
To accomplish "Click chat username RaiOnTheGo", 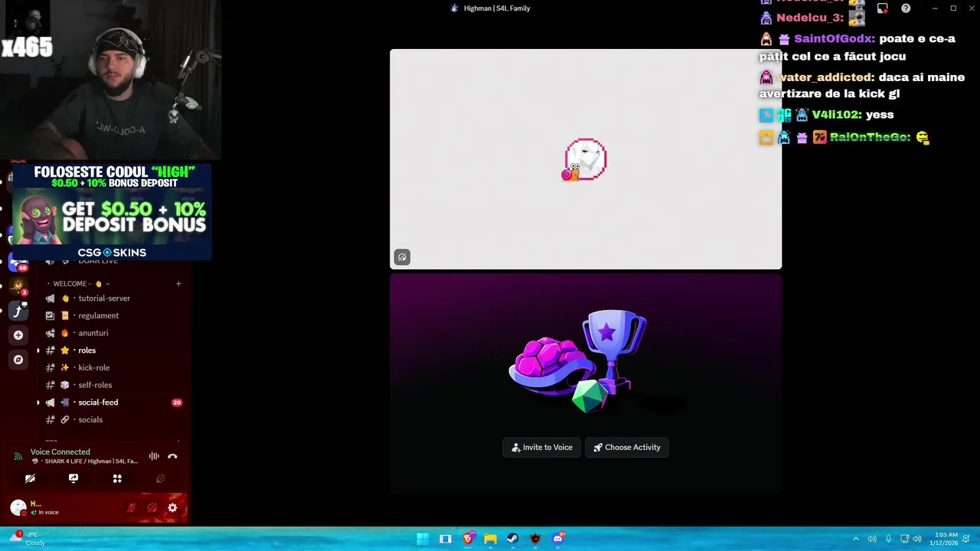I will click(x=870, y=137).
